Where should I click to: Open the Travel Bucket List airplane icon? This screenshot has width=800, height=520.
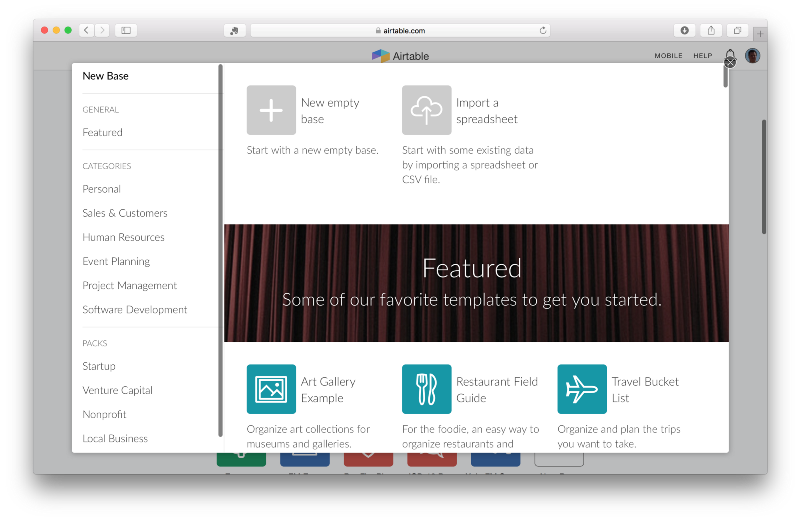click(582, 389)
